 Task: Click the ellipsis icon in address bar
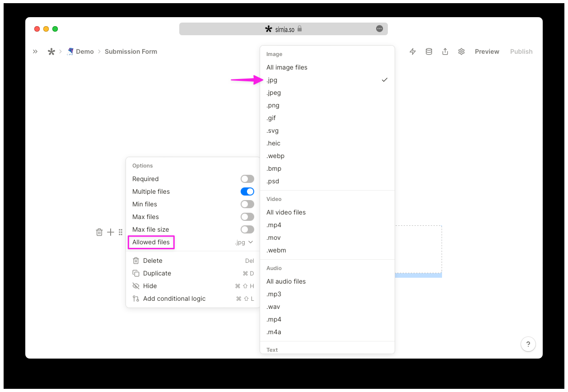(380, 29)
